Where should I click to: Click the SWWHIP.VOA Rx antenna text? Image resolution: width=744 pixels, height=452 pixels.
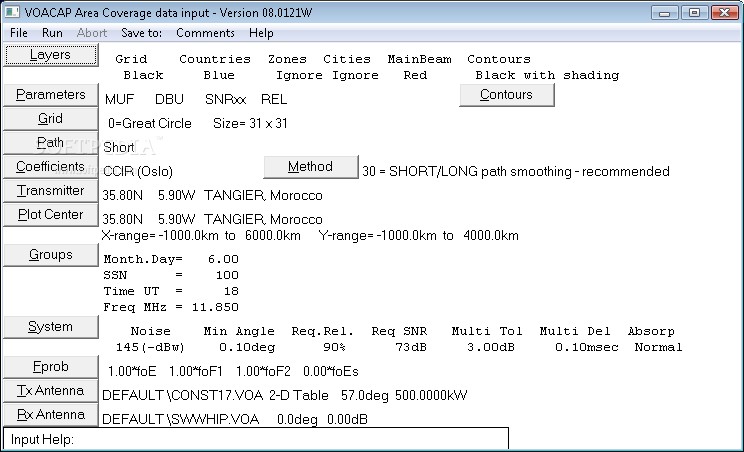point(181,419)
